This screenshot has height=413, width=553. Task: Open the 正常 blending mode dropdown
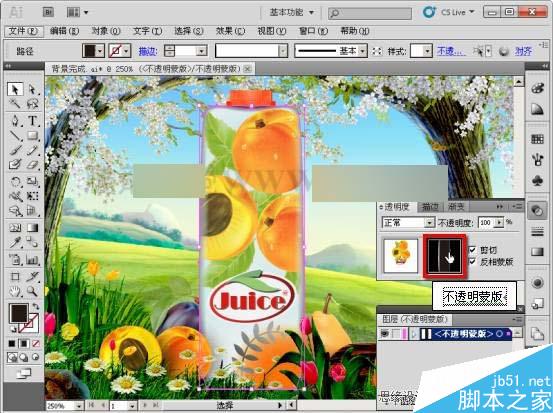(408, 223)
